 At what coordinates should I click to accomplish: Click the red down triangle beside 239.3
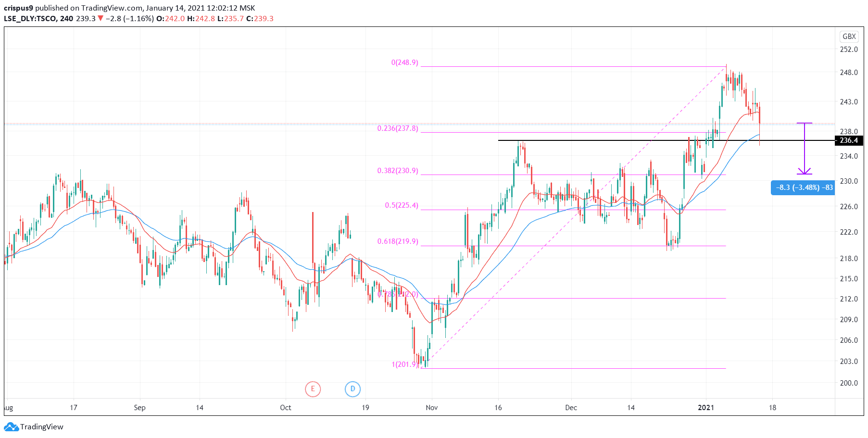(x=101, y=19)
